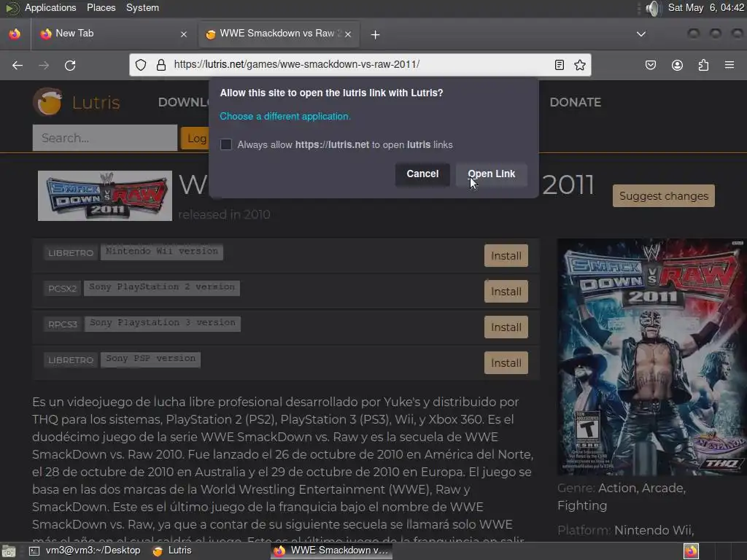Open the Firefox hamburger application menu
Viewport: 747px width, 560px height.
pos(729,65)
